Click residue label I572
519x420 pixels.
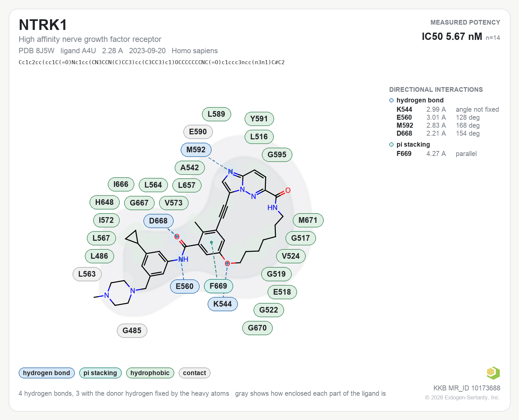coord(106,220)
